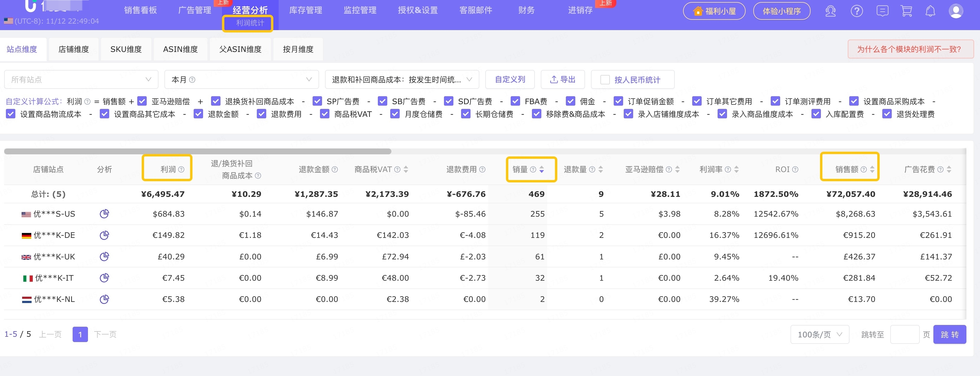Open 库存管理 top menu
Viewport: 980px width, 376px height.
[306, 10]
